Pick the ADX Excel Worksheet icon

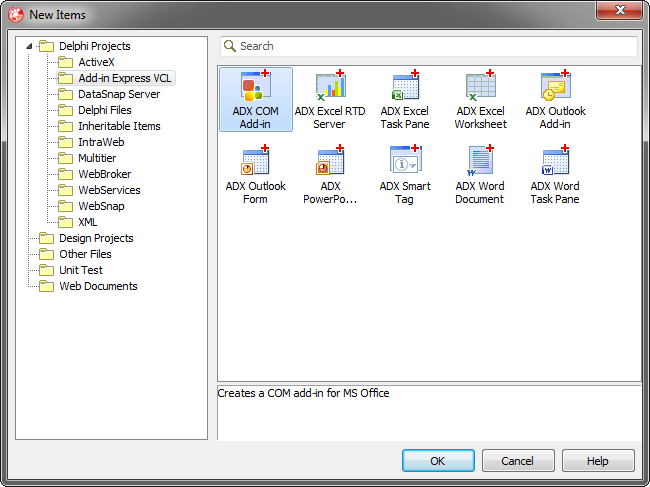480,85
